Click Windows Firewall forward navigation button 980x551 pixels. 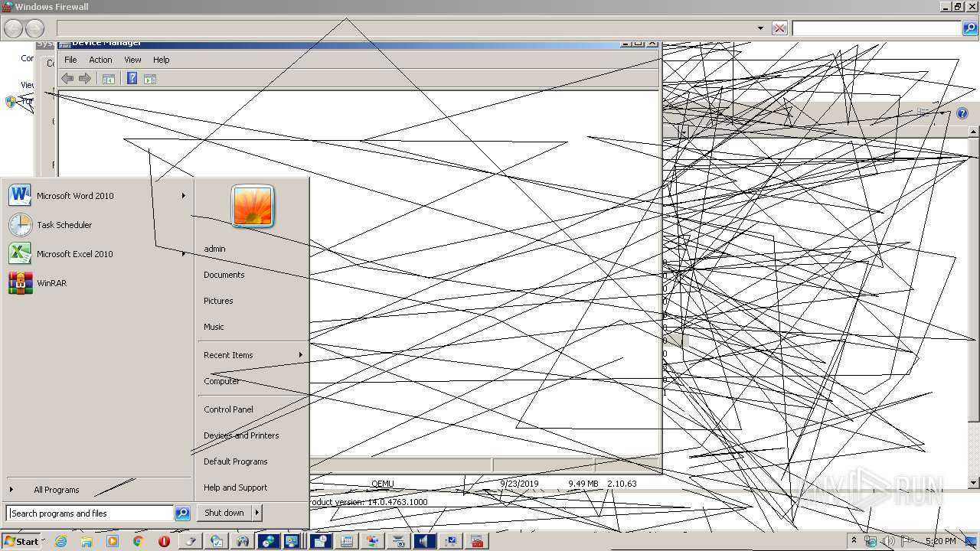click(x=35, y=29)
